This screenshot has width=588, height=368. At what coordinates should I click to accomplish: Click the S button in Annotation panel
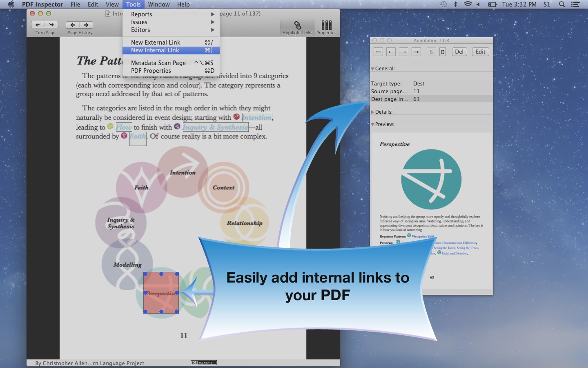pyautogui.click(x=431, y=52)
